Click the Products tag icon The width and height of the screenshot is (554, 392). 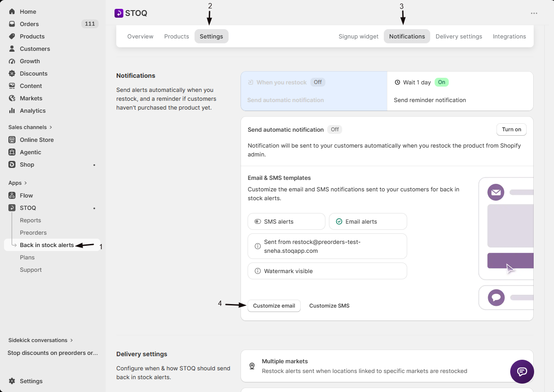pos(12,36)
